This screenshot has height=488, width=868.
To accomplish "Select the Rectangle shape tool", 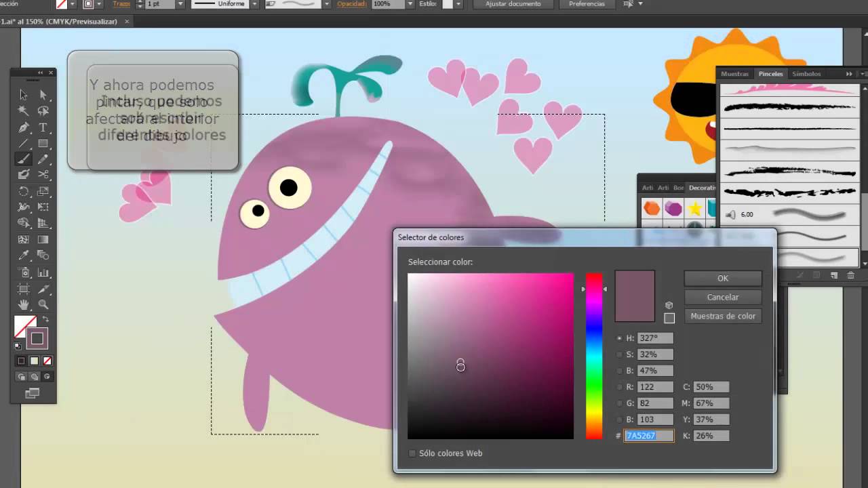I will tap(43, 143).
